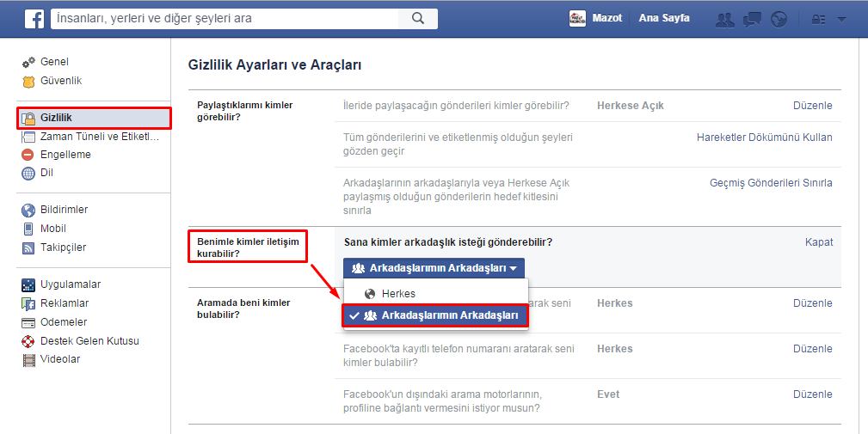Open Güvenlik settings in sidebar
The width and height of the screenshot is (868, 434).
point(61,81)
